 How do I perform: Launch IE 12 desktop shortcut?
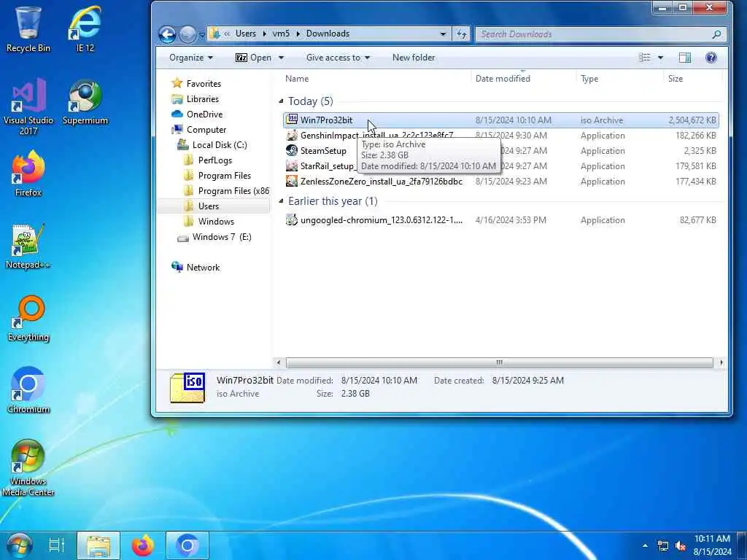tap(85, 28)
